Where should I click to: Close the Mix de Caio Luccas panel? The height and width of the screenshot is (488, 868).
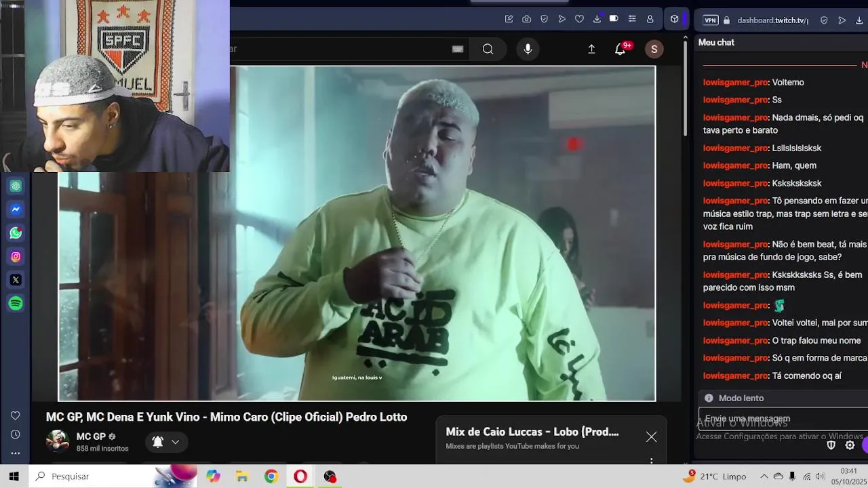[652, 437]
